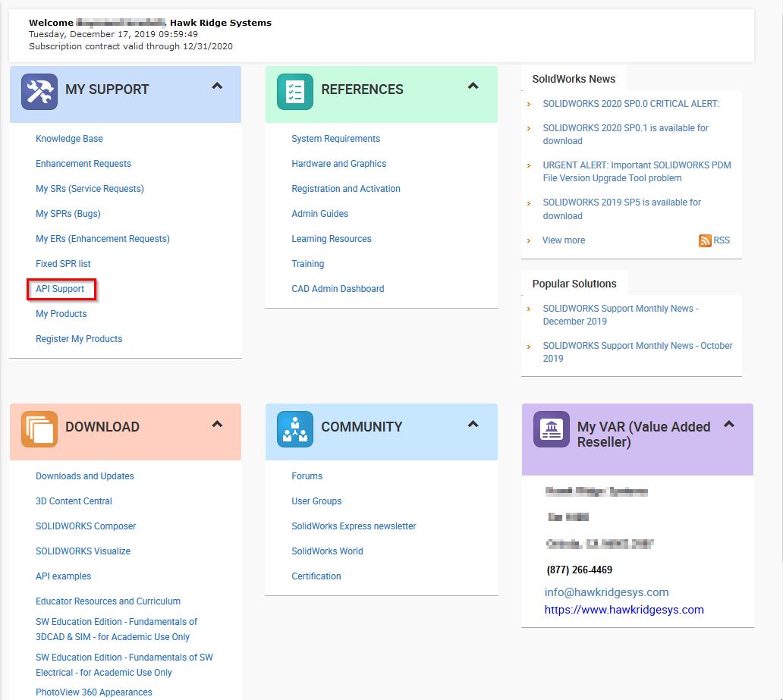Open System Requirements

[x=335, y=139]
